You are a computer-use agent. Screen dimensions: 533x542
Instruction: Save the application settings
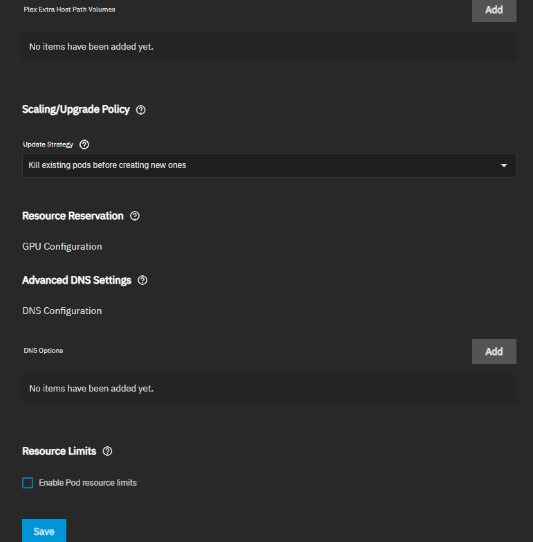(44, 531)
